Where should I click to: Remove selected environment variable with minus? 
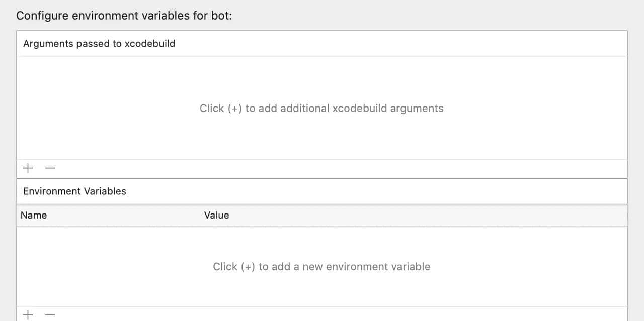(x=49, y=315)
